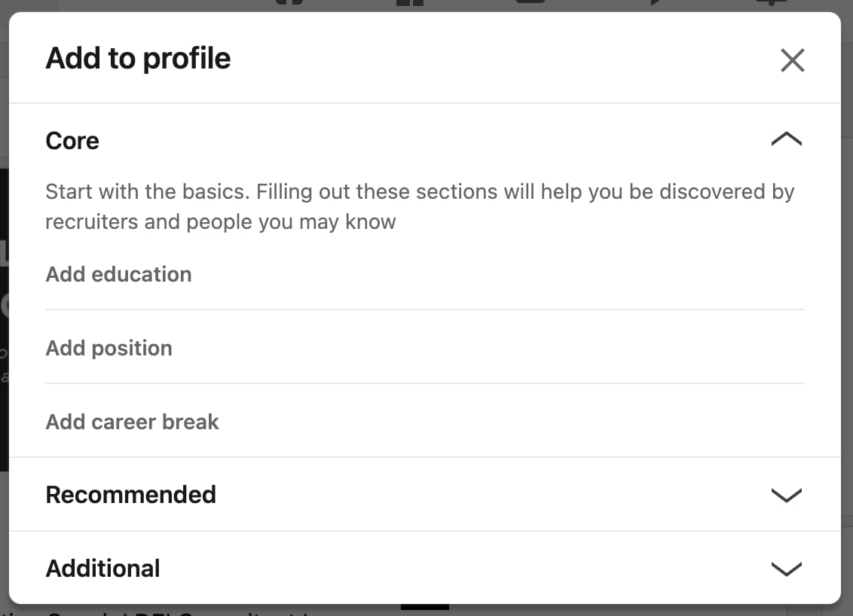Click the Add to profile dialog title
Viewport: 853px width, 616px height.
[138, 58]
